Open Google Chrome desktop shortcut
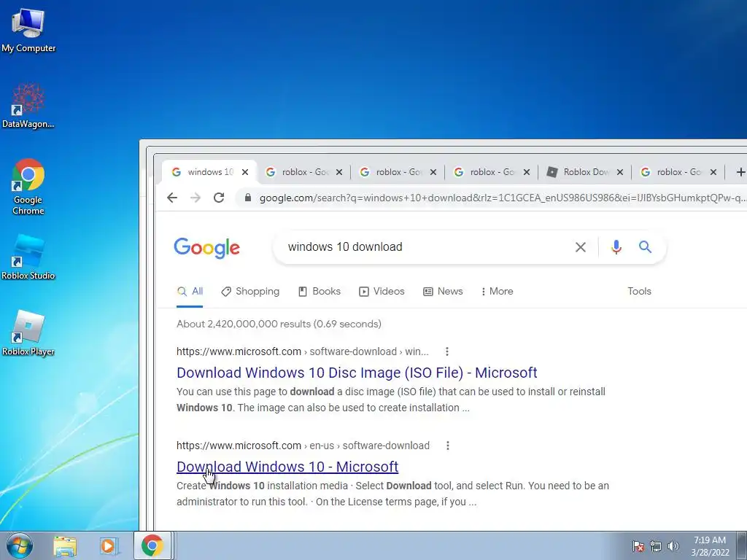This screenshot has width=747, height=560. (28, 187)
